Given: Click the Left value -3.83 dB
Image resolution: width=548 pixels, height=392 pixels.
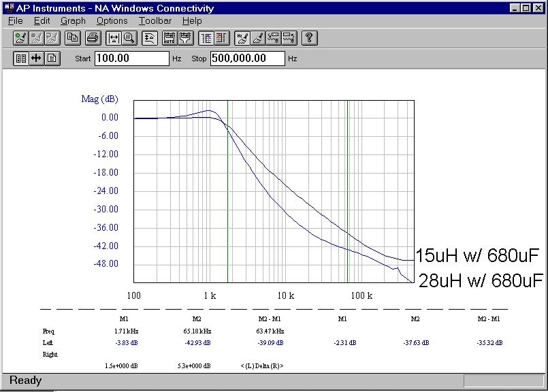Looking at the screenshot, I should coord(127,343).
